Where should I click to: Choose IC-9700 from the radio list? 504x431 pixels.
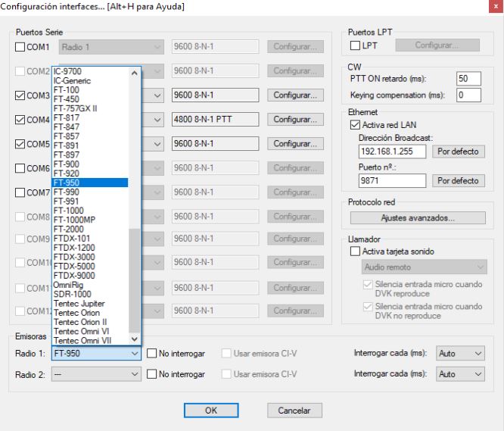pos(90,71)
